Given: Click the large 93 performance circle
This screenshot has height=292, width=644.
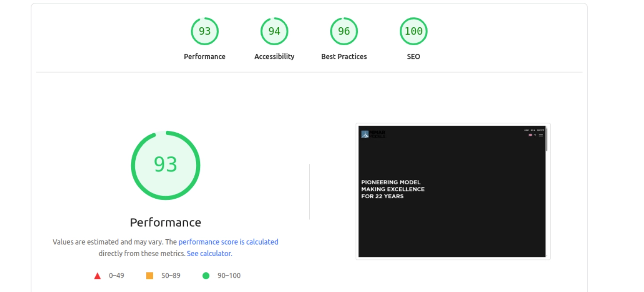Looking at the screenshot, I should click(x=165, y=165).
